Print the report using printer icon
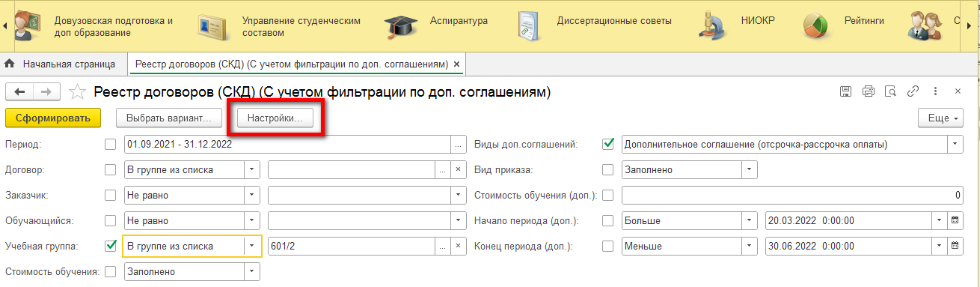Screen dimensions: 980x287 pos(869,91)
